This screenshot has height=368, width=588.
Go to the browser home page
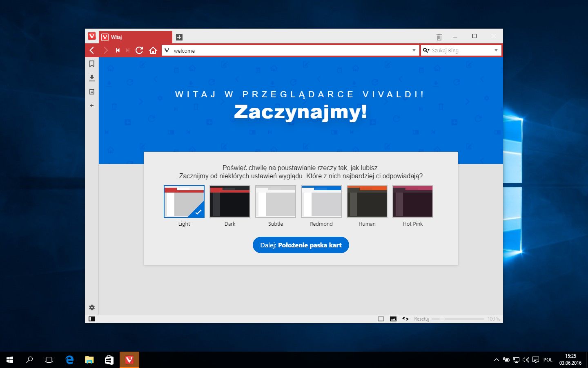(x=153, y=50)
